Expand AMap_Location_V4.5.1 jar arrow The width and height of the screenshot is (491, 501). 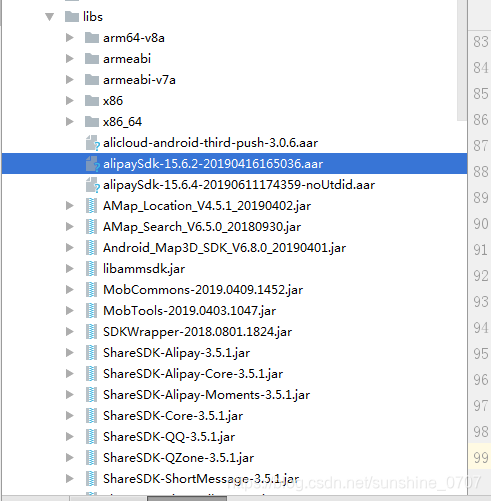coord(69,206)
